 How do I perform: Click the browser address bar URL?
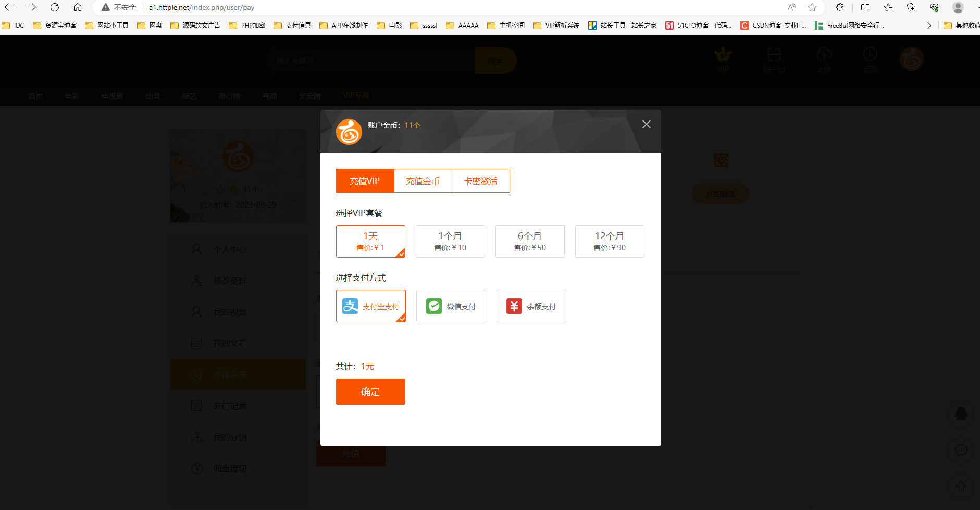click(x=202, y=7)
